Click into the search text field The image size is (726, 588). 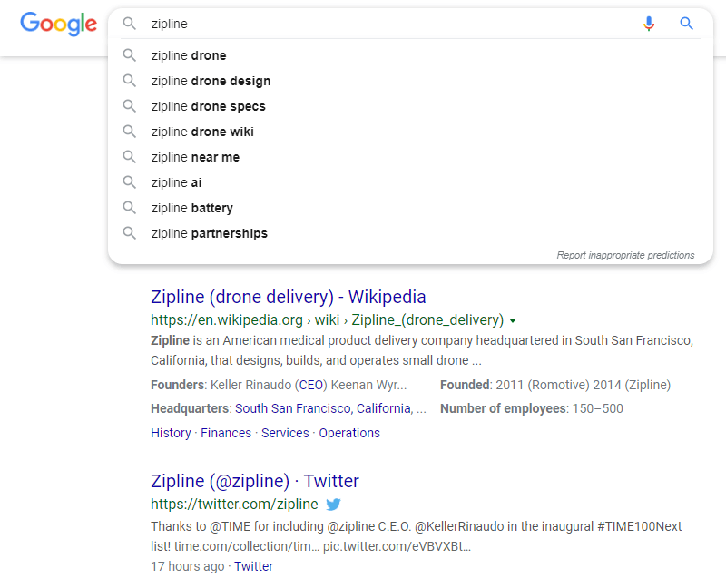(x=389, y=24)
